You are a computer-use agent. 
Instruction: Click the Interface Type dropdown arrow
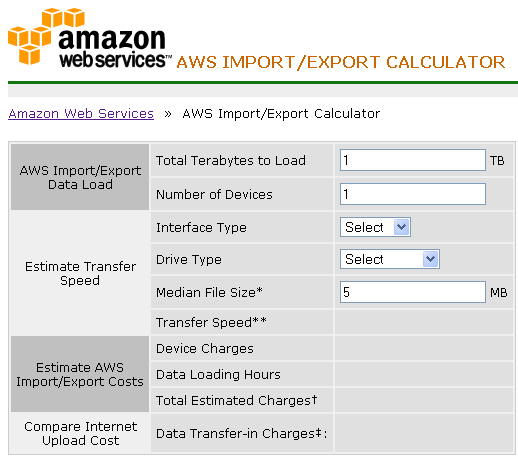pos(401,227)
